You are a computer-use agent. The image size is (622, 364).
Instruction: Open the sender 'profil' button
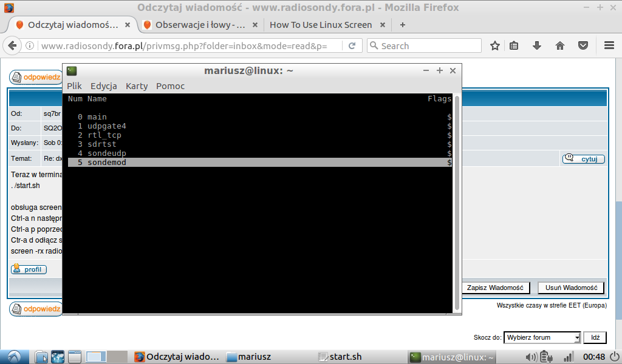tap(29, 269)
